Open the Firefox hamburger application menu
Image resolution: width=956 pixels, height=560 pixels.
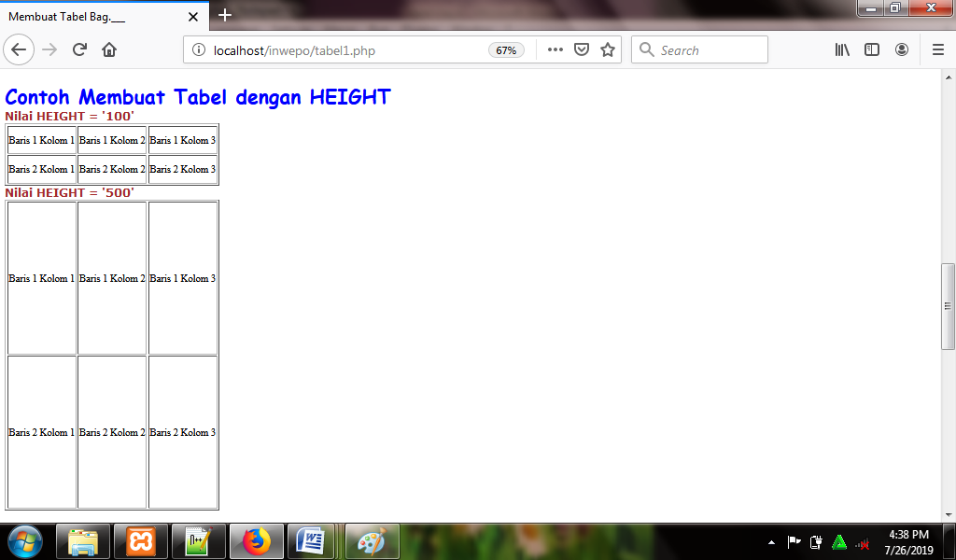(937, 49)
